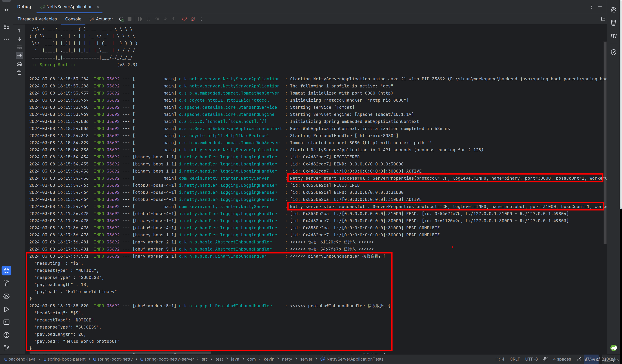The height and width of the screenshot is (364, 622).
Task: Clear all console output with trash icon
Action: coord(19,72)
